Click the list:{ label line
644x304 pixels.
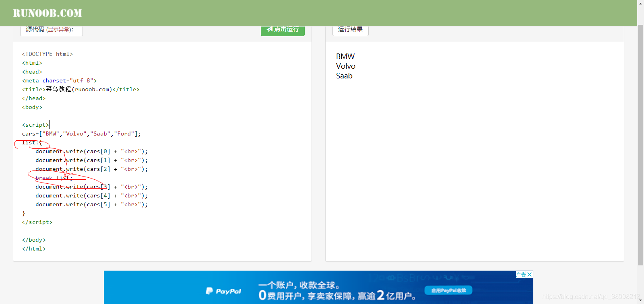coord(32,142)
